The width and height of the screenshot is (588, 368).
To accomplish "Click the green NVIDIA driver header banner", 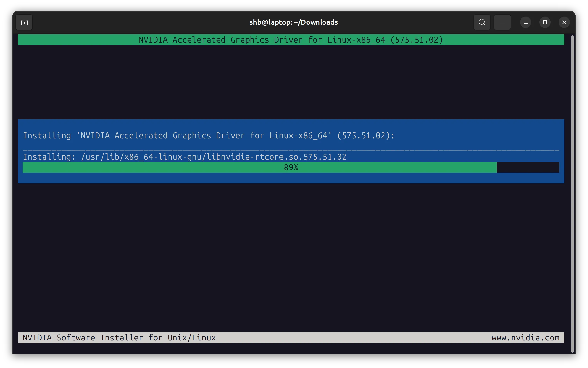I will 291,40.
